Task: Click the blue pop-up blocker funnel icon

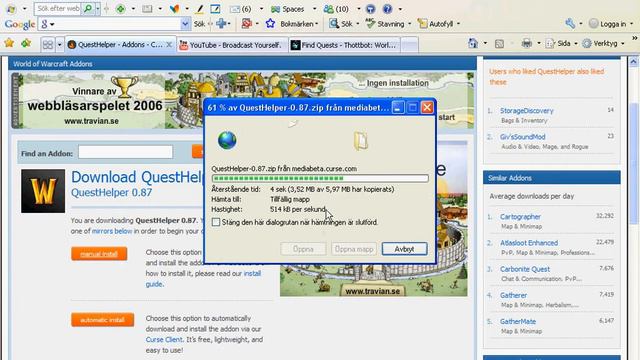Action: point(370,9)
